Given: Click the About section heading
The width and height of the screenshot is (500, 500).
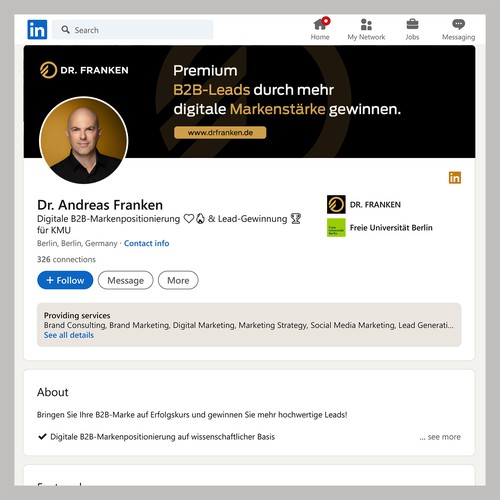Looking at the screenshot, I should point(53,392).
